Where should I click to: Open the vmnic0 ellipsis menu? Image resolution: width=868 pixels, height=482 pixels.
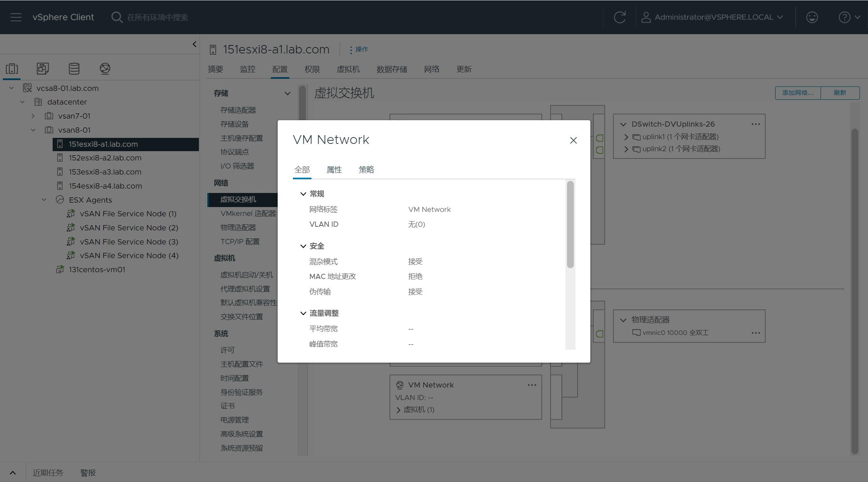756,333
